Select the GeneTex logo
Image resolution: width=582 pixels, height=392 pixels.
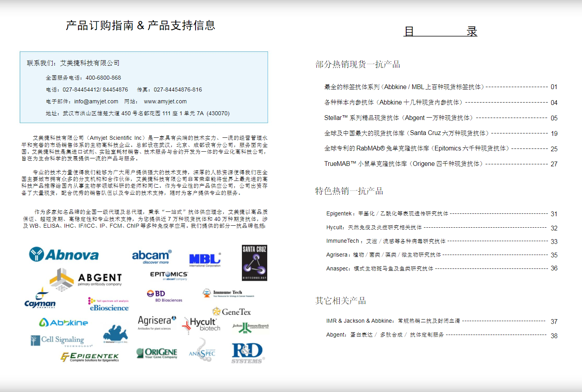[x=232, y=312]
